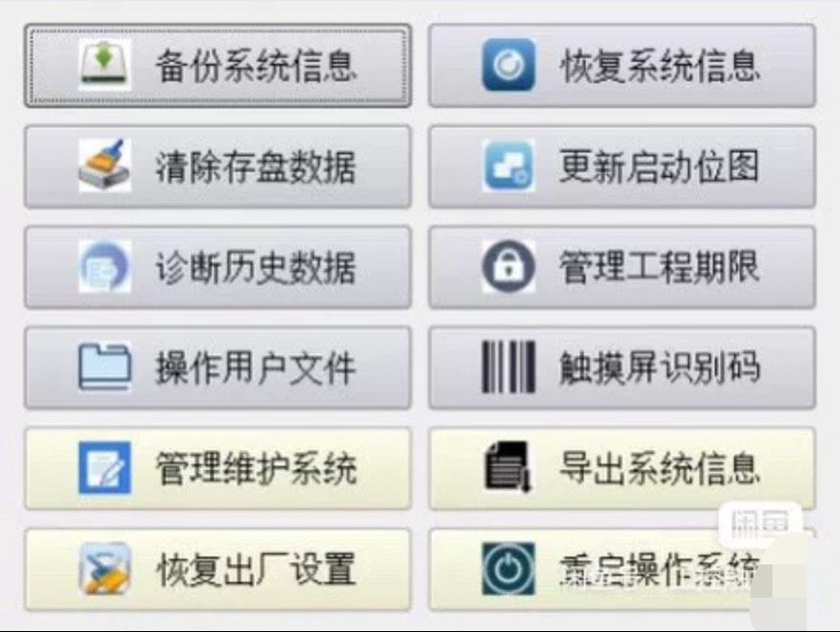Open 管理工程期限 button
Viewport: 840px width, 632px height.
click(622, 267)
